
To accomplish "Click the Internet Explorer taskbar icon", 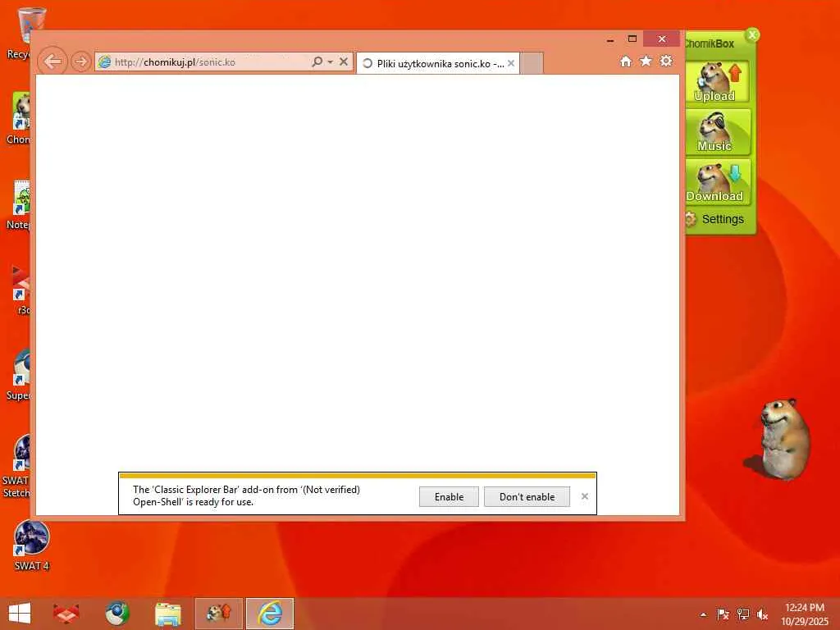I will pyautogui.click(x=270, y=614).
